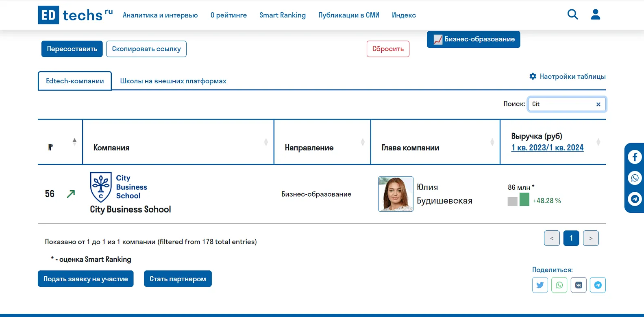The height and width of the screenshot is (317, 644).
Task: Click the City Business School logo
Action: (119, 187)
